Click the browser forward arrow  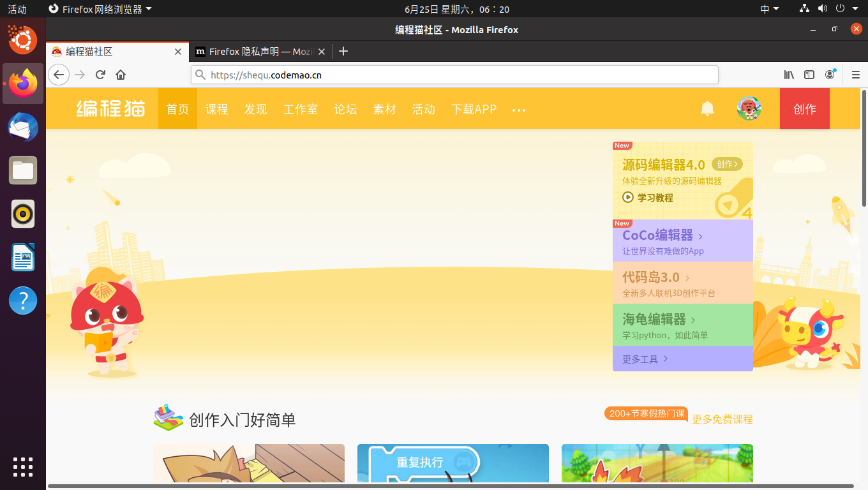pos(80,75)
